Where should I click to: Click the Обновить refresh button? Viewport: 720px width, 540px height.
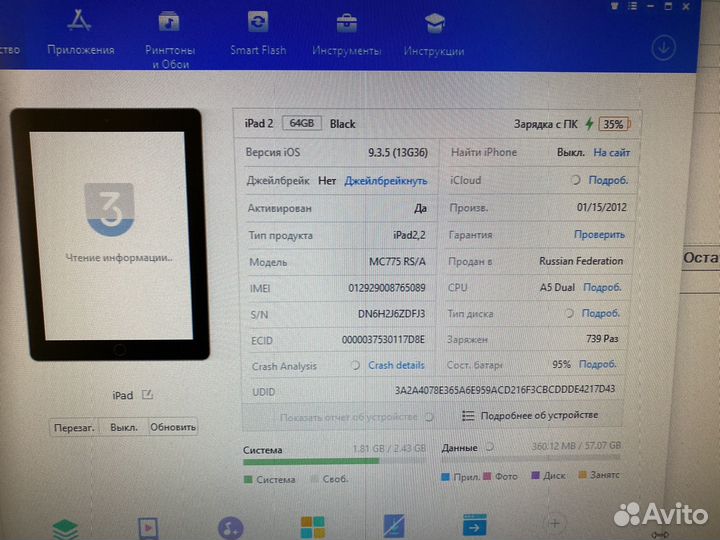coord(173,427)
